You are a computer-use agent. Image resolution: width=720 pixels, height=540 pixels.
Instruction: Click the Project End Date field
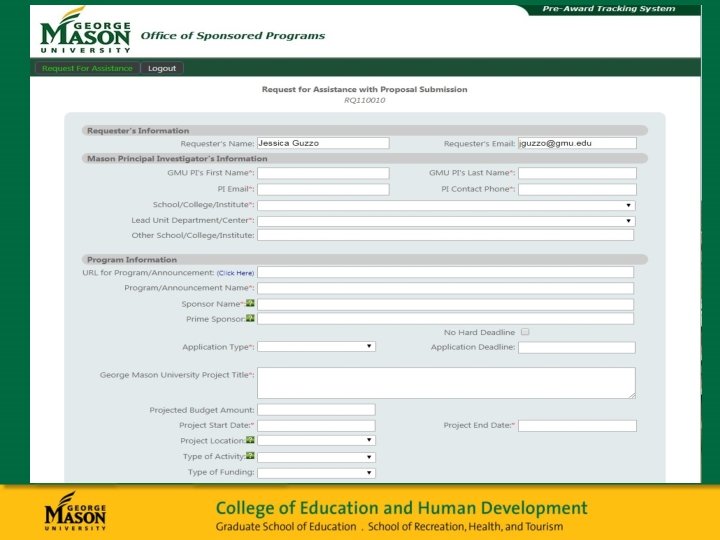pyautogui.click(x=577, y=426)
